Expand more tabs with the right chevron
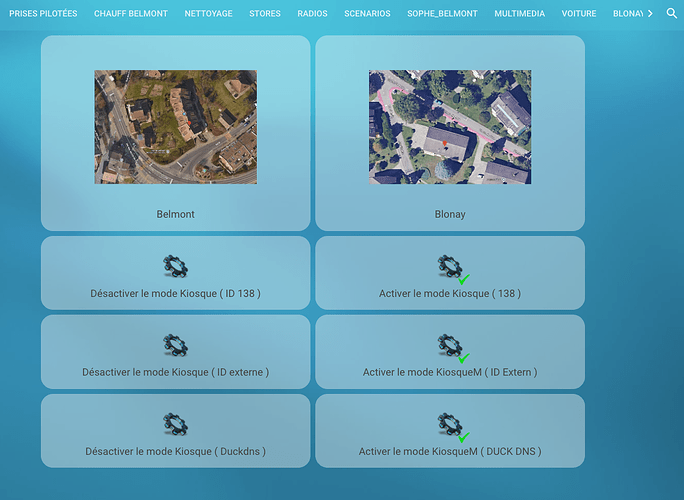The width and height of the screenshot is (684, 500). click(650, 14)
